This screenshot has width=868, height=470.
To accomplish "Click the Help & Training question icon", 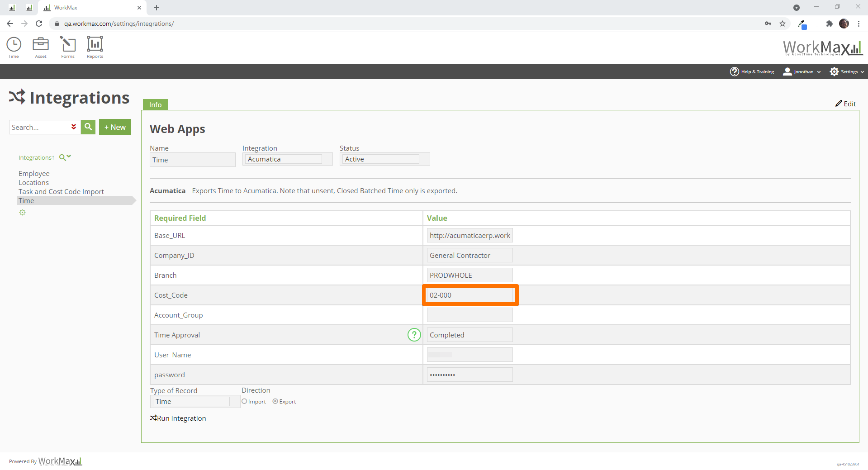I will (x=735, y=71).
